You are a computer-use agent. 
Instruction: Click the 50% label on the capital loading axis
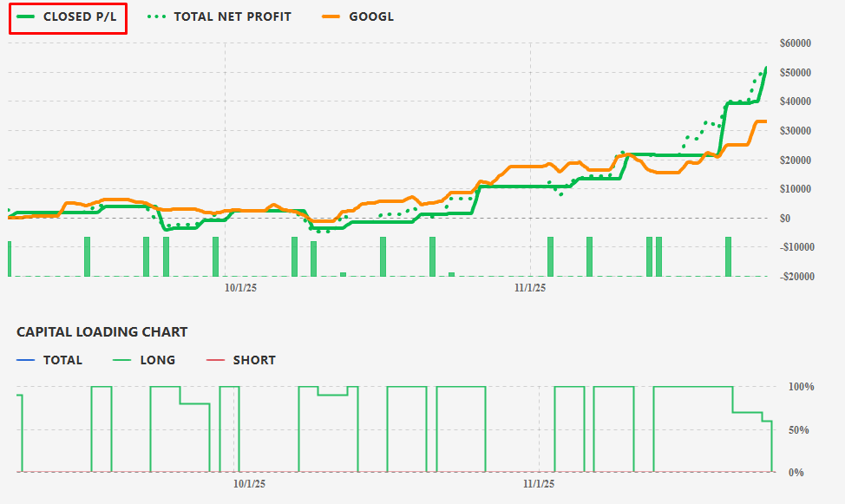[x=801, y=430]
